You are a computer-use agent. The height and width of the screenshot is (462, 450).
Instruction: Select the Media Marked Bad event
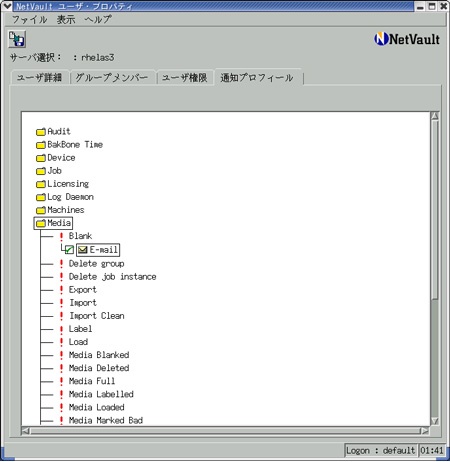point(106,420)
